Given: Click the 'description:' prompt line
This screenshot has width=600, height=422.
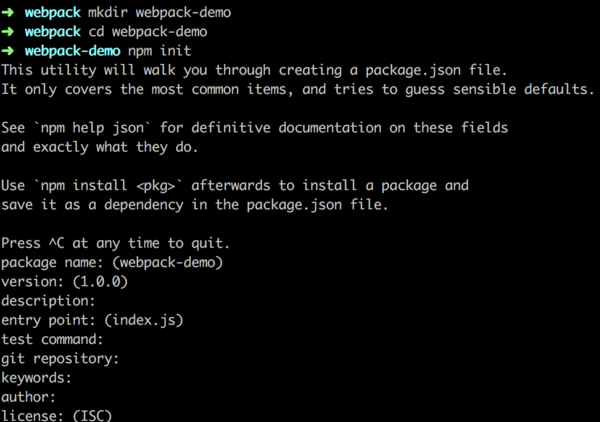Looking at the screenshot, I should click(48, 301).
